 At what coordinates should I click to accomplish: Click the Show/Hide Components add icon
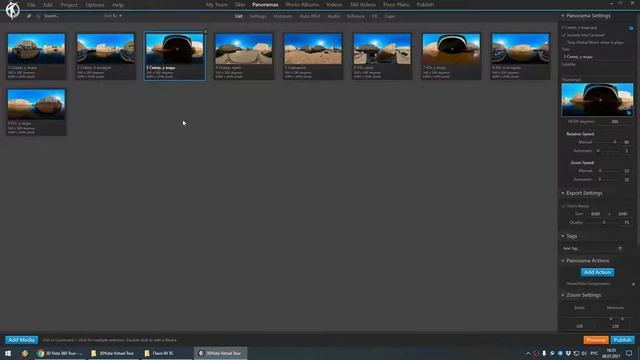tap(633, 284)
